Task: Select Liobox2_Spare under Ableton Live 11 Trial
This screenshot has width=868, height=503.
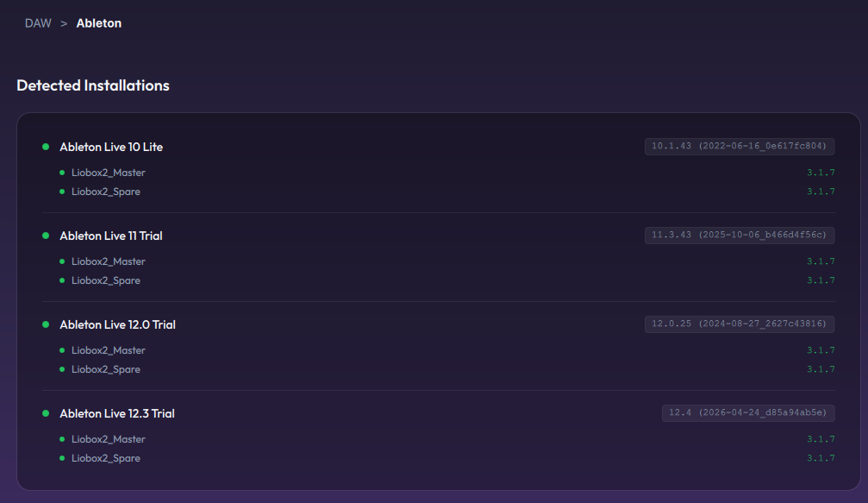Action: click(x=106, y=280)
